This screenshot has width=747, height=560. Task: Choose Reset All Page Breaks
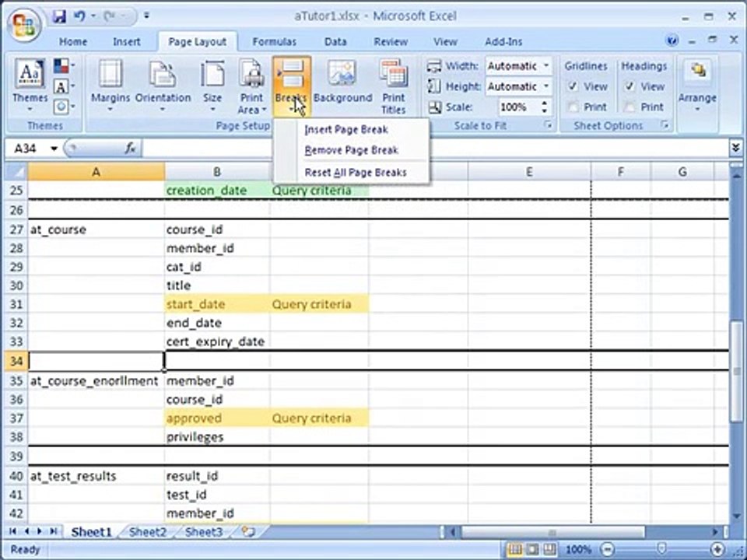pos(352,173)
